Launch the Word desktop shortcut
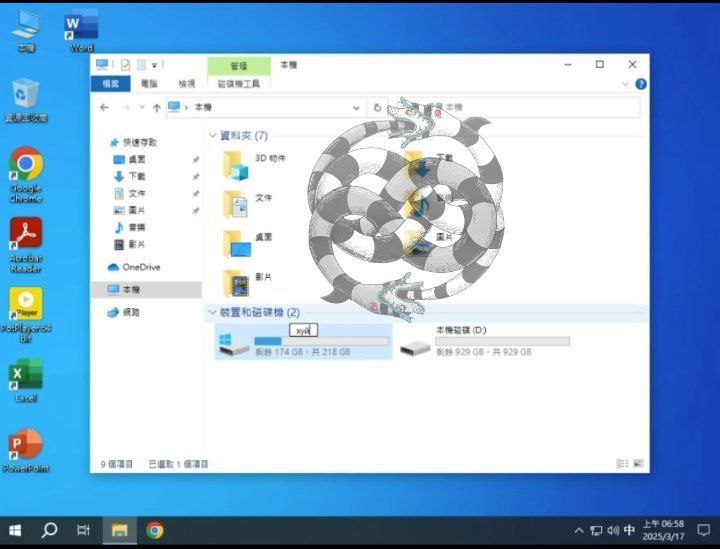 [x=81, y=31]
